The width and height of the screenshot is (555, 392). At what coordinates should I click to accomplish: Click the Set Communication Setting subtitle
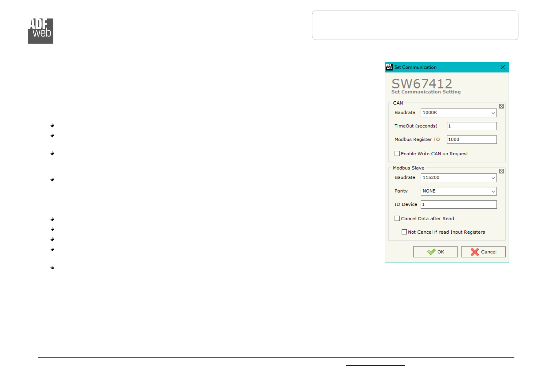426,92
